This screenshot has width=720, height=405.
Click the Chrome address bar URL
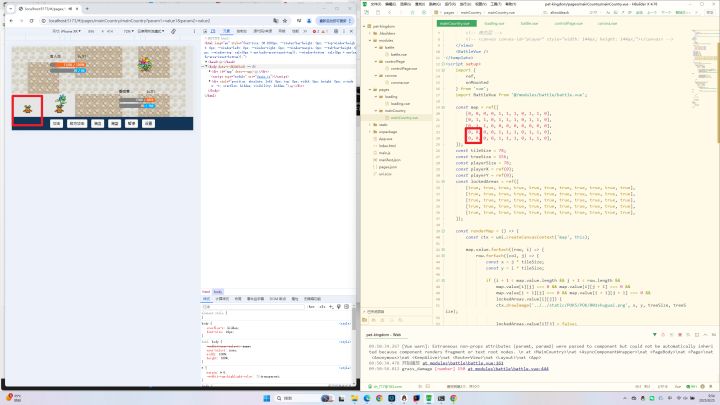point(120,19)
